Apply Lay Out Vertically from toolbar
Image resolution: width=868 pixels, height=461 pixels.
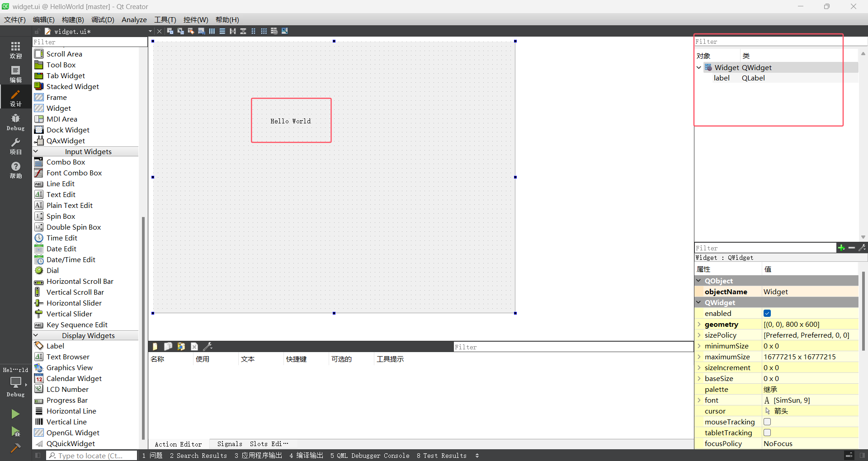click(x=222, y=31)
